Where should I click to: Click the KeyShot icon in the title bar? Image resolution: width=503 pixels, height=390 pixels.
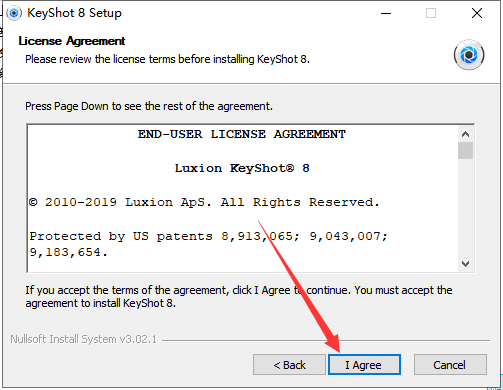pos(14,13)
